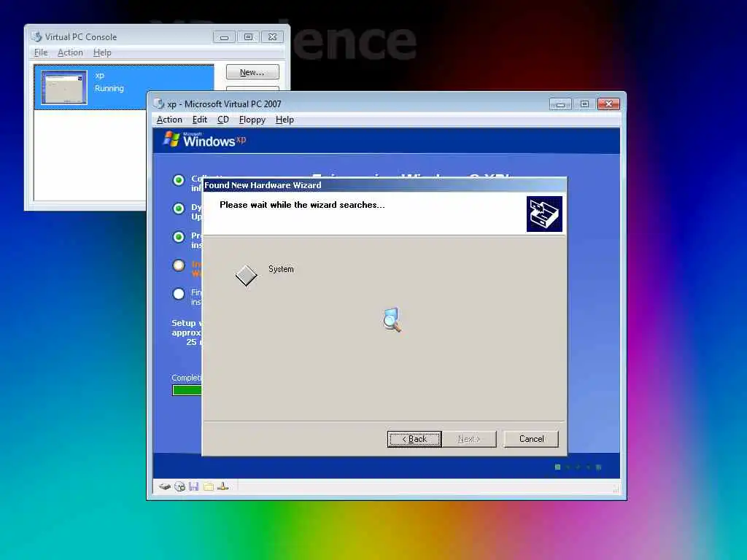Open Help menu in Virtual PC Console

point(102,52)
